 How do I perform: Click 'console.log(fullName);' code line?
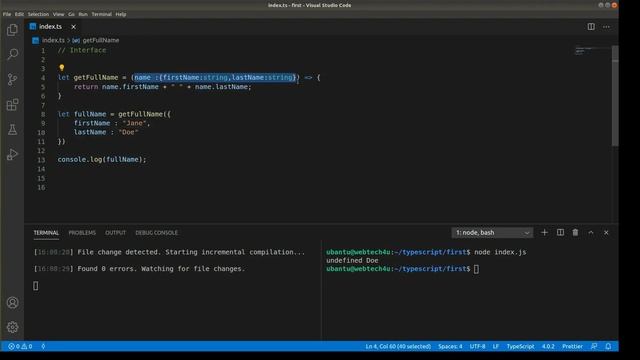click(102, 160)
